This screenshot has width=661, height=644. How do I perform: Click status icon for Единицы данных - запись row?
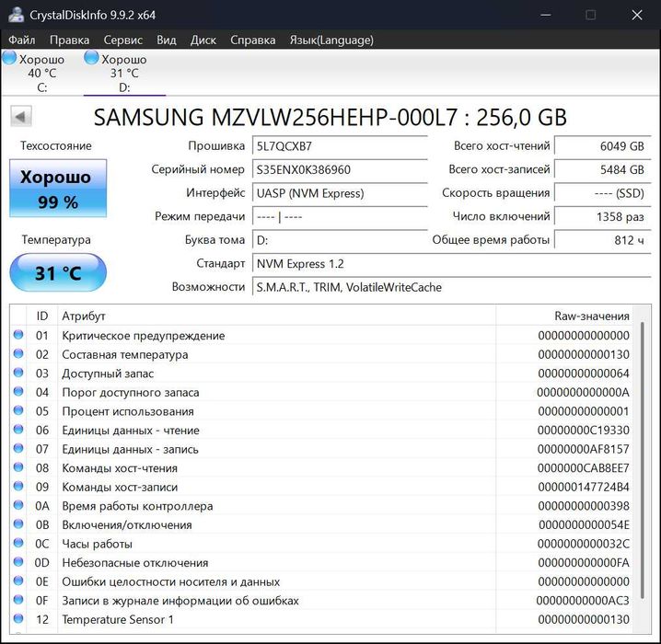(x=18, y=448)
